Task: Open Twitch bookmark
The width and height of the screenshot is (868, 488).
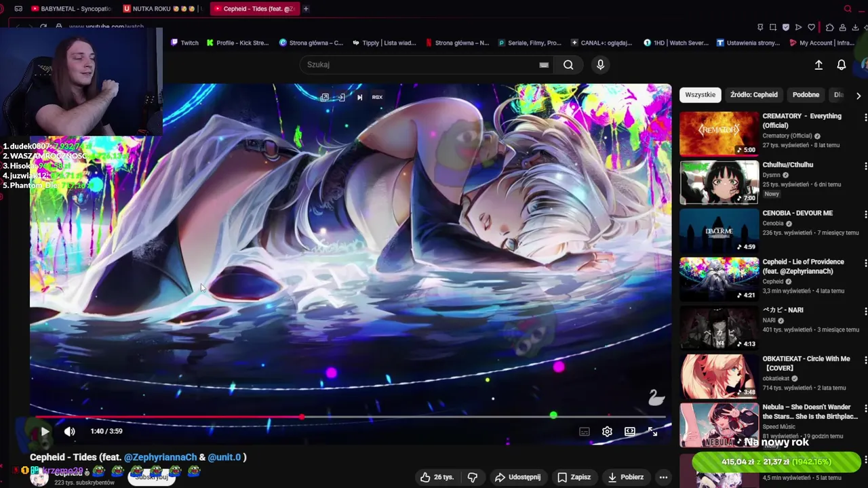Action: point(184,43)
